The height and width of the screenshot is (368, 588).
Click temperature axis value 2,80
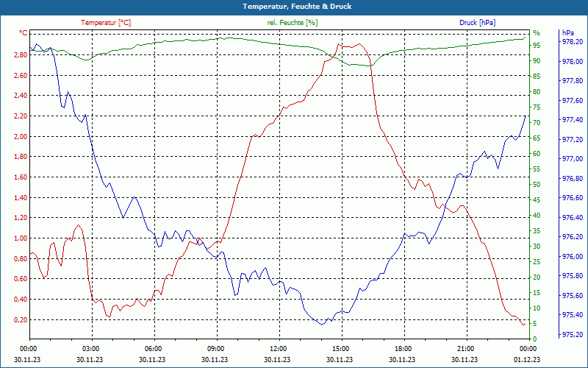[21, 55]
